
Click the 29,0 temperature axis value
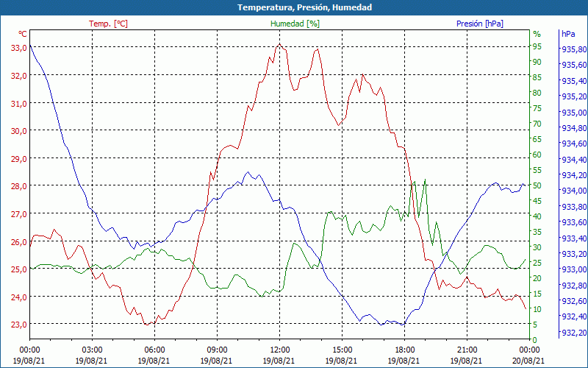[x=19, y=158]
